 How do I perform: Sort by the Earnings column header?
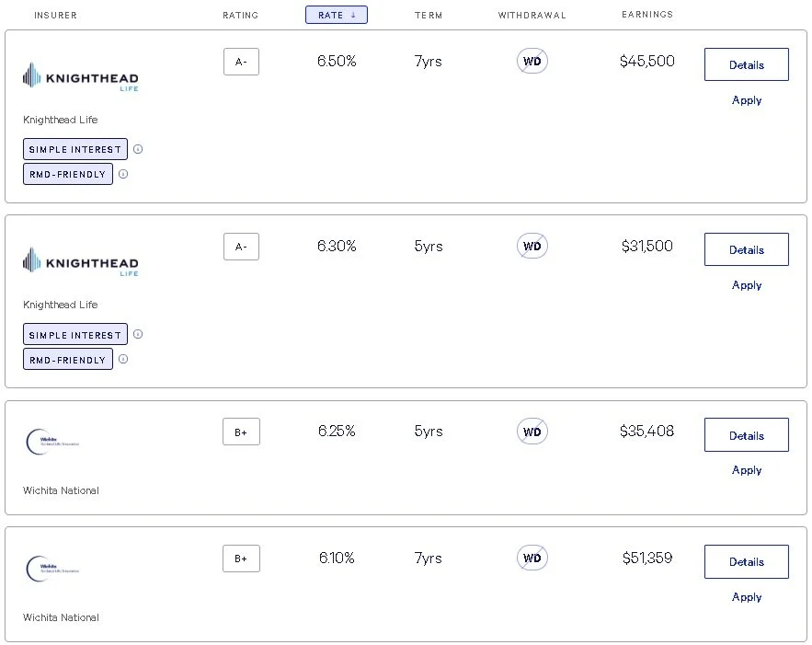pos(647,15)
